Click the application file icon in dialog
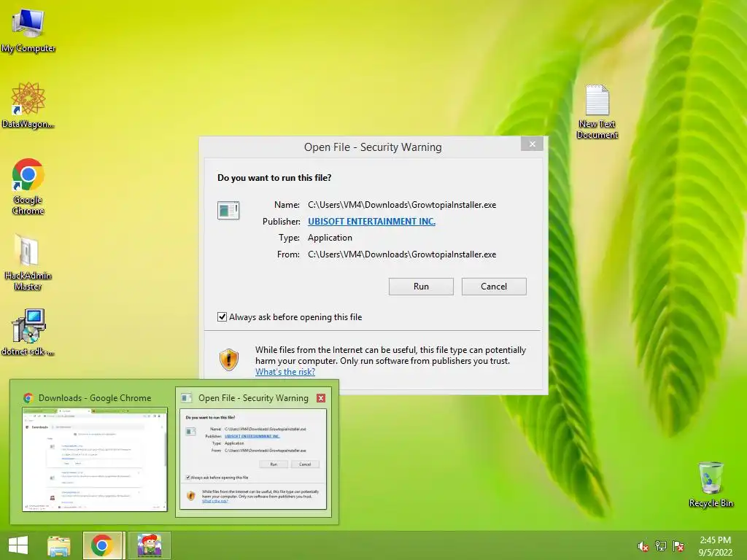The image size is (747, 560). pyautogui.click(x=228, y=210)
